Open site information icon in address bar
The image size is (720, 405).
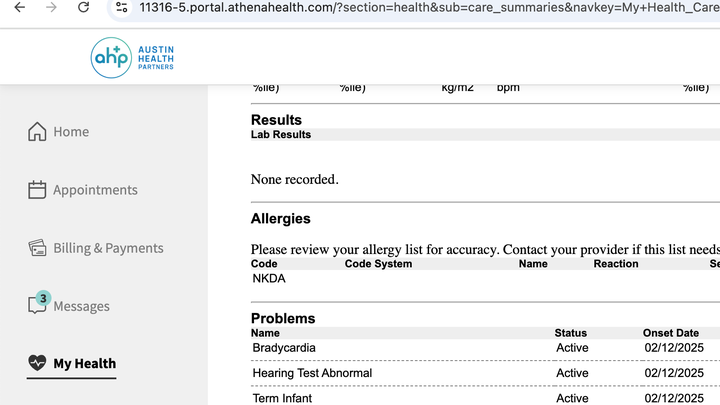click(x=122, y=7)
